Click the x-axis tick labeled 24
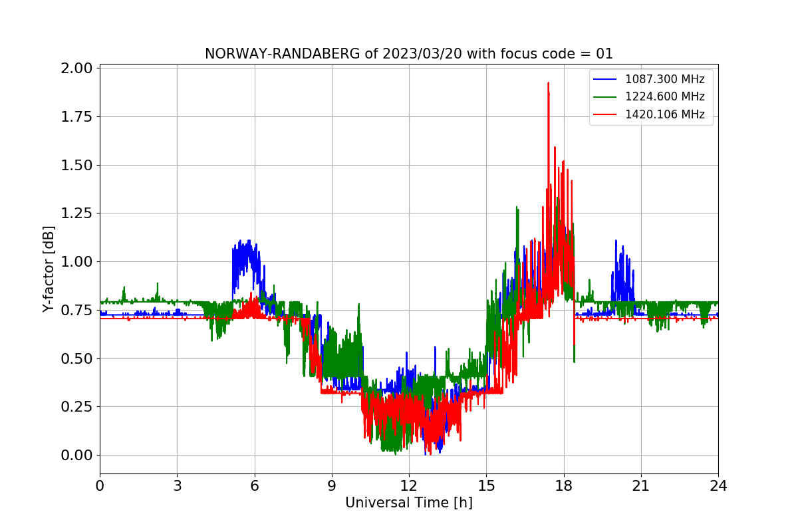This screenshot has height=532, width=798. [x=718, y=486]
